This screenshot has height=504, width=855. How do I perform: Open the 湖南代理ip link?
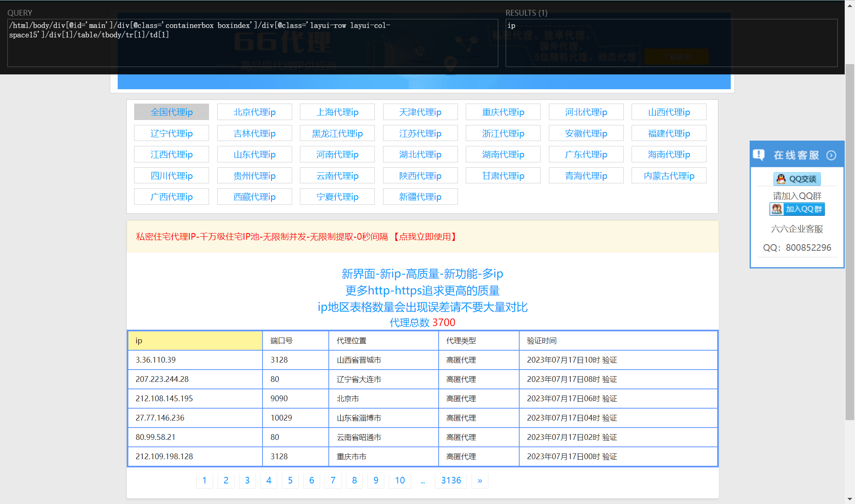[x=503, y=154]
